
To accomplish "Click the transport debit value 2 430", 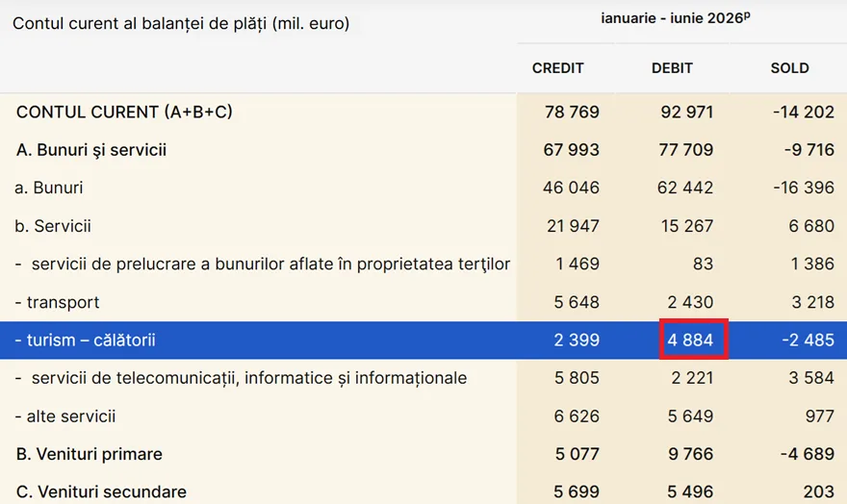I will (x=690, y=302).
